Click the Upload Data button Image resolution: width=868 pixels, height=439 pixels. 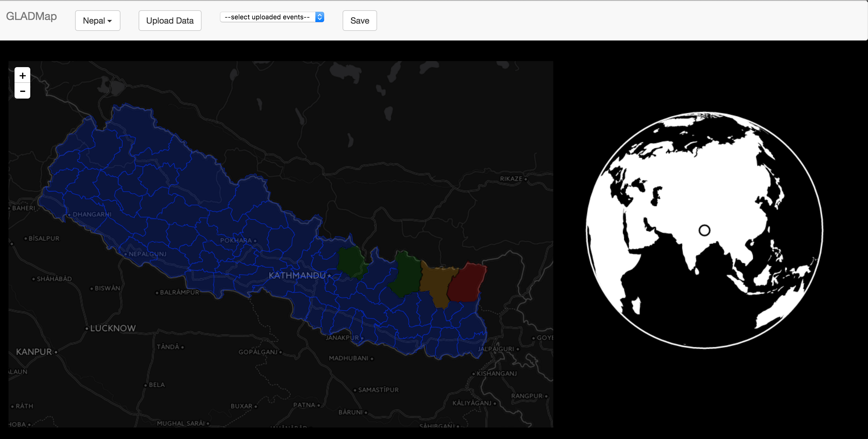coord(170,21)
